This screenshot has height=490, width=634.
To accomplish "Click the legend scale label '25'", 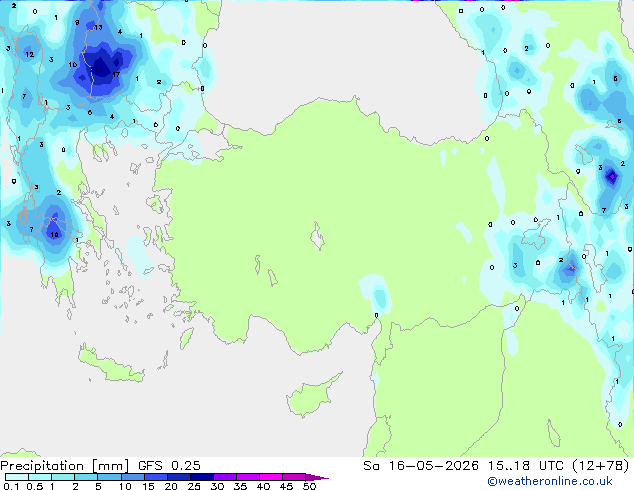I will (194, 486).
